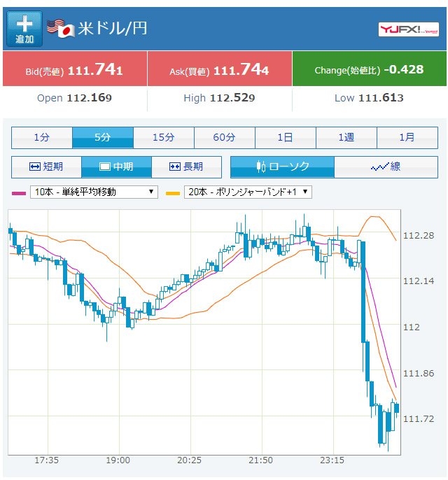Set chart range to 長期
The width and height of the screenshot is (448, 480).
(186, 167)
